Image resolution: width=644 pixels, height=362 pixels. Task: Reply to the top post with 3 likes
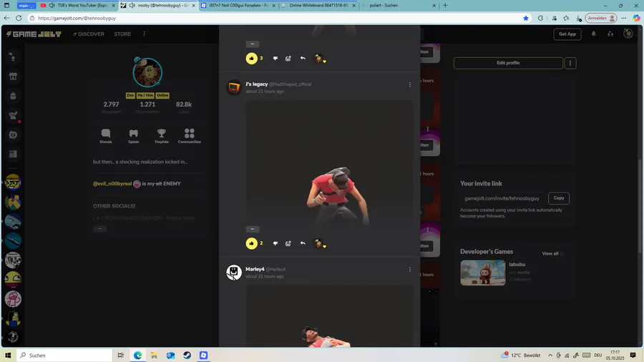point(303,58)
